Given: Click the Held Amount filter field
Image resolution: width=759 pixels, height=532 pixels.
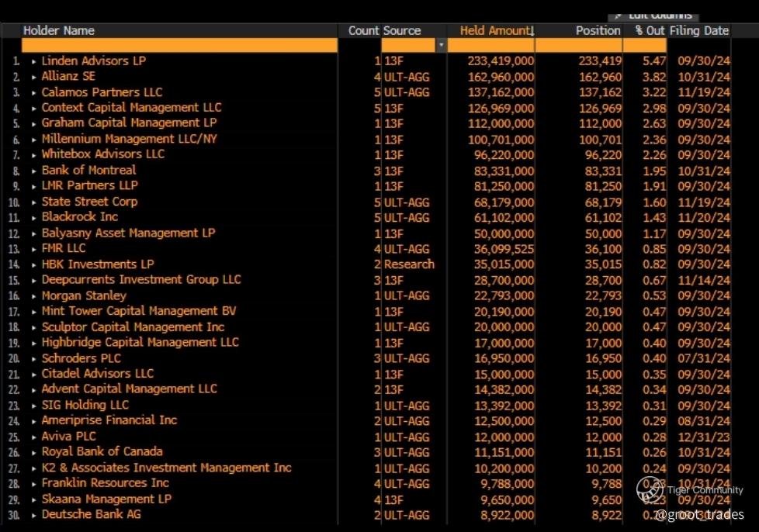Looking at the screenshot, I should [x=490, y=46].
